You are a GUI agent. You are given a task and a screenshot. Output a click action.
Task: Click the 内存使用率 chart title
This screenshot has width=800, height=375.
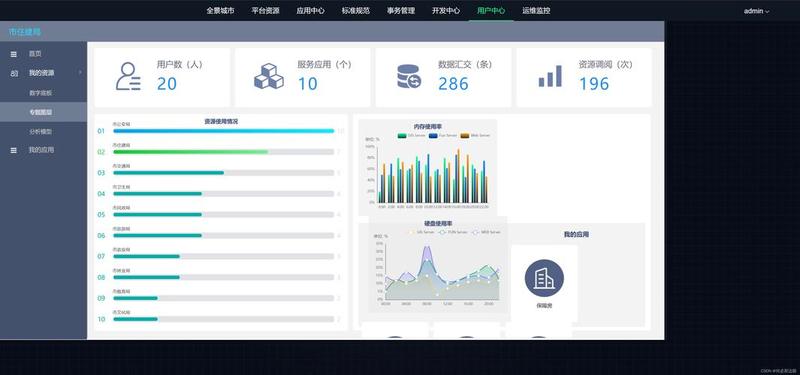pos(428,127)
